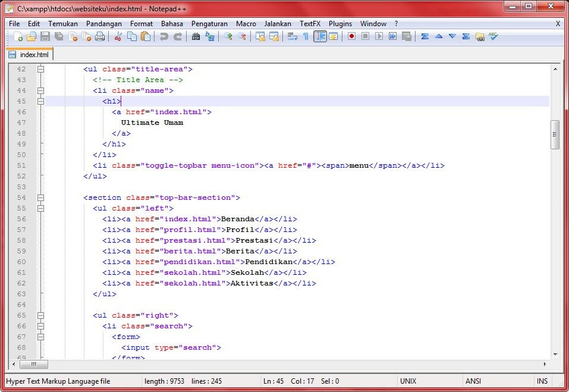Collapse the h1 fold at line 45
The height and width of the screenshot is (392, 569).
[x=40, y=101]
